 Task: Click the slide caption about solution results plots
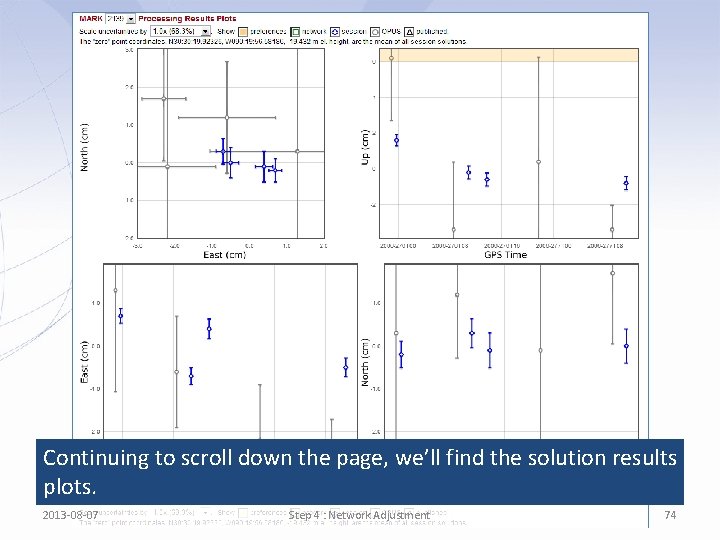[x=360, y=472]
